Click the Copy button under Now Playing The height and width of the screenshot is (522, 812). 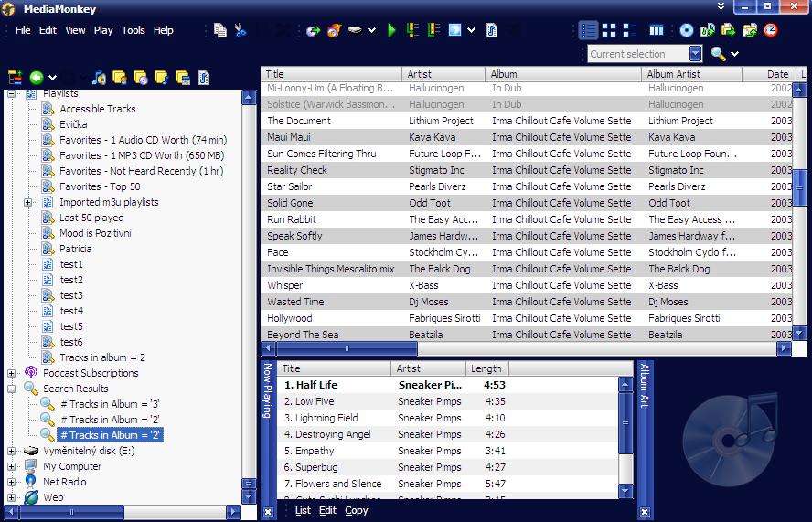coord(357,510)
